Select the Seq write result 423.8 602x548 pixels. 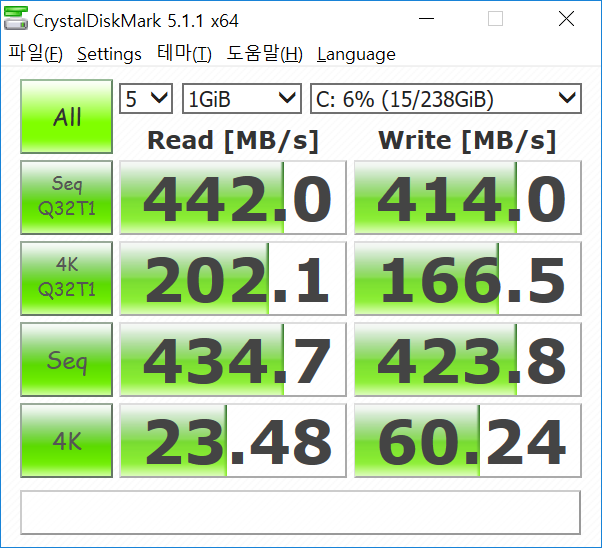click(468, 359)
